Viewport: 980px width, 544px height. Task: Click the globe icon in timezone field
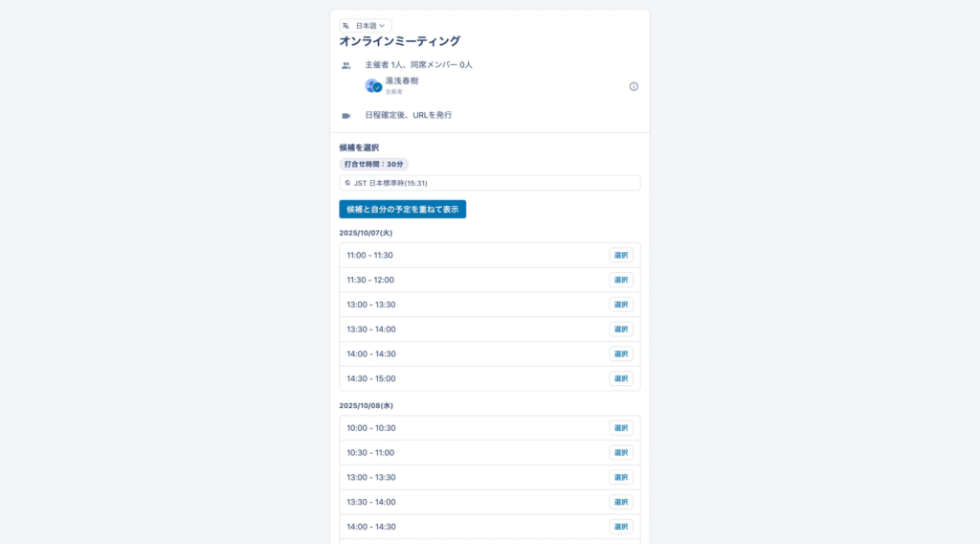coord(347,183)
